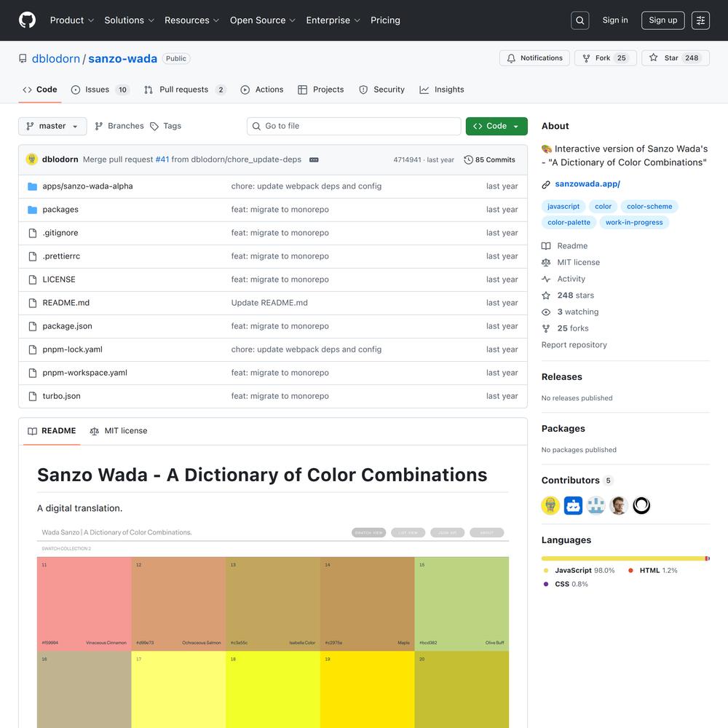
Task: Click the header menu icon next to Sign up
Action: click(700, 20)
